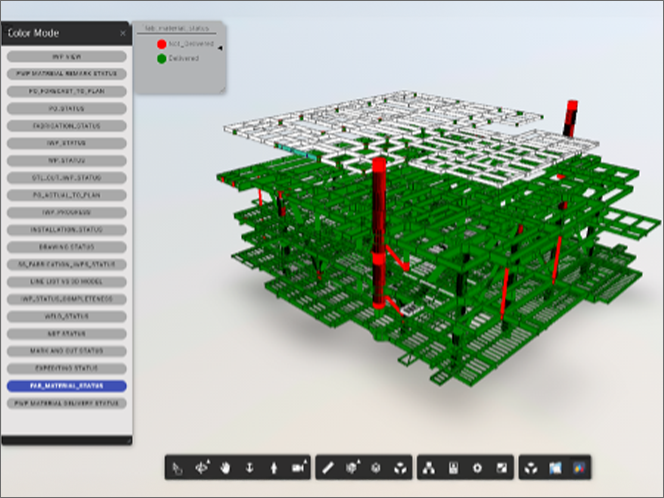This screenshot has height=498, width=664.
Task: Collapse the fab_material_status legend arrow
Action: click(x=221, y=47)
